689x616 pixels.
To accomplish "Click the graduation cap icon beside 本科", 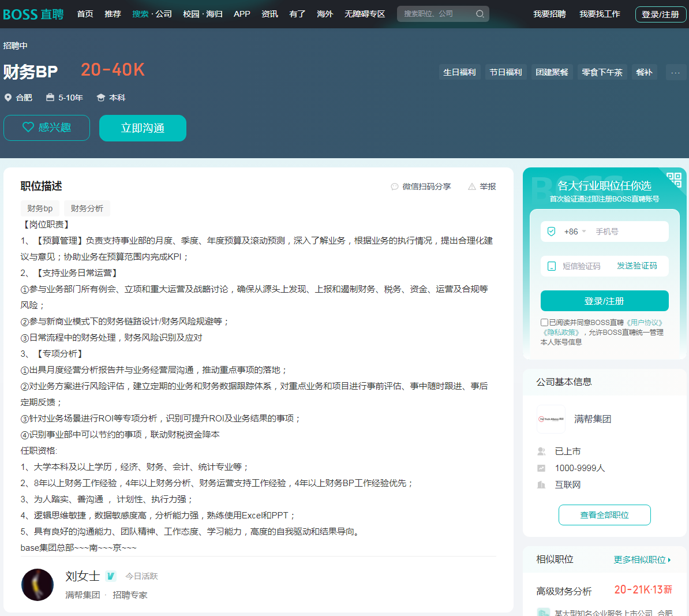I will click(x=100, y=98).
